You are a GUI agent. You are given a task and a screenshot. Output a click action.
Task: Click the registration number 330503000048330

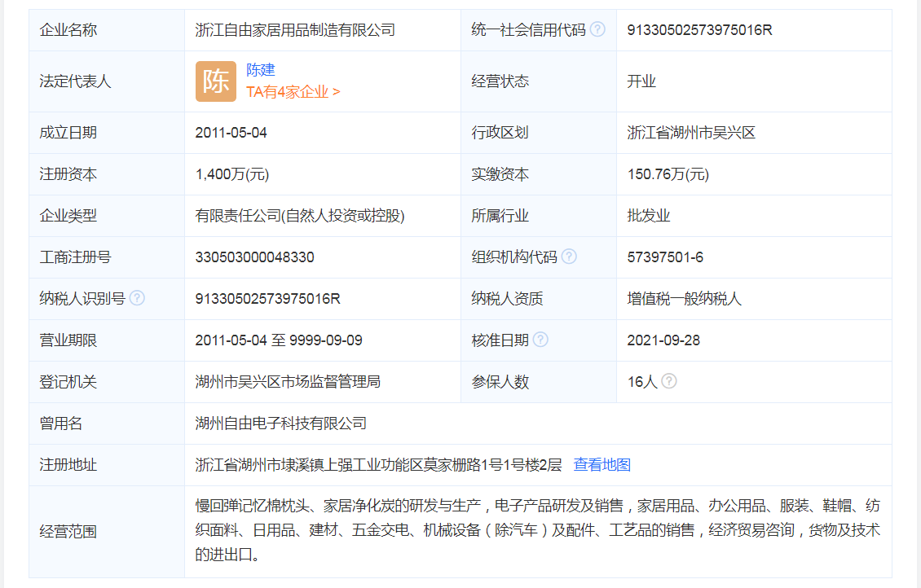254,257
